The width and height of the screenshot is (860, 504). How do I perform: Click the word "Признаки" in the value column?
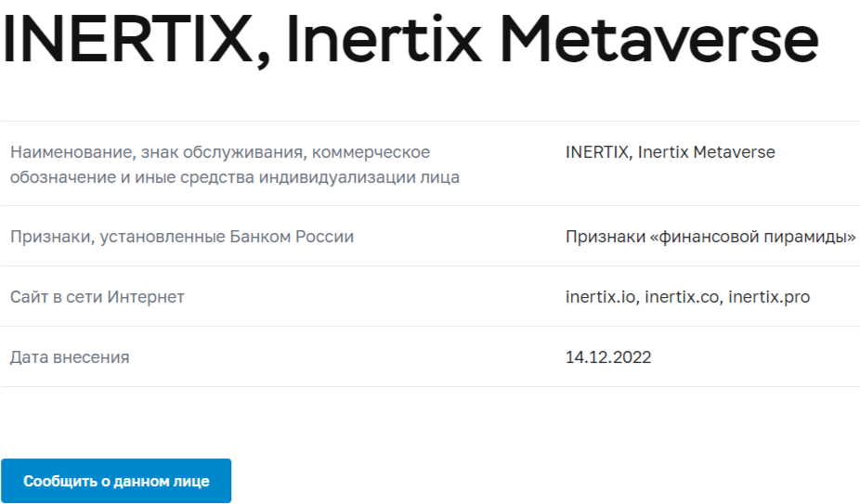[x=604, y=237]
